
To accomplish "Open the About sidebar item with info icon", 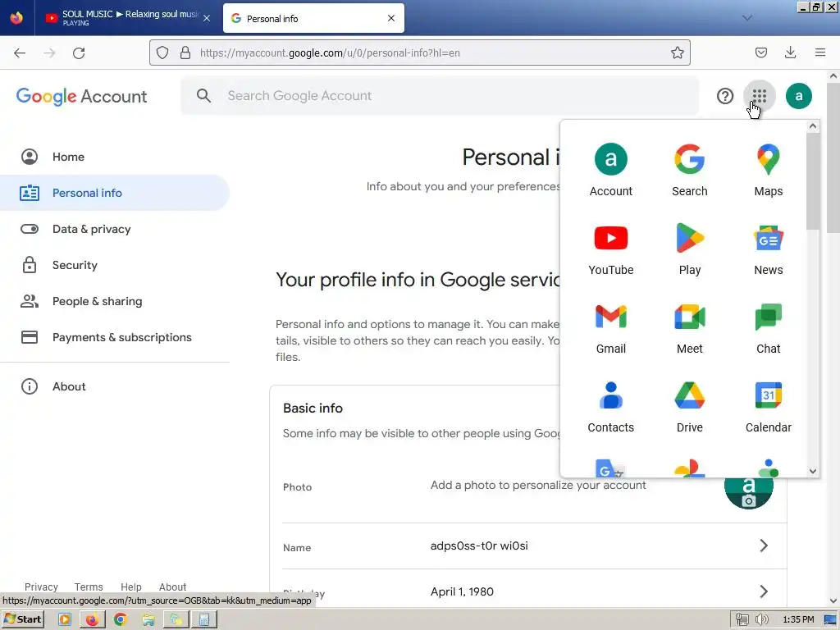I will click(x=115, y=386).
